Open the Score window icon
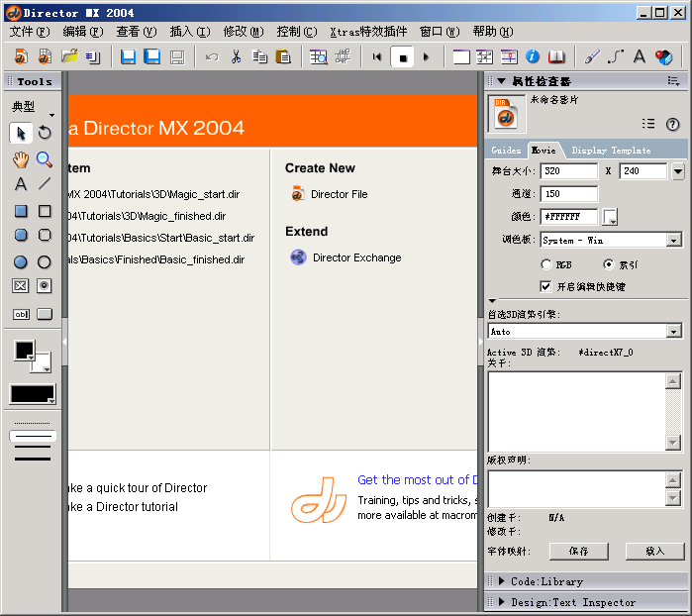The height and width of the screenshot is (616, 692). point(509,57)
